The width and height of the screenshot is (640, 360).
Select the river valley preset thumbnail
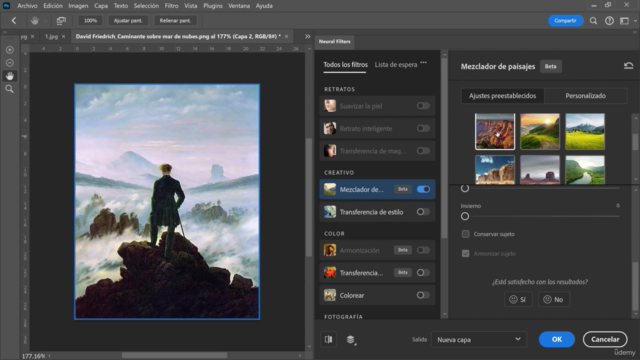tap(585, 170)
